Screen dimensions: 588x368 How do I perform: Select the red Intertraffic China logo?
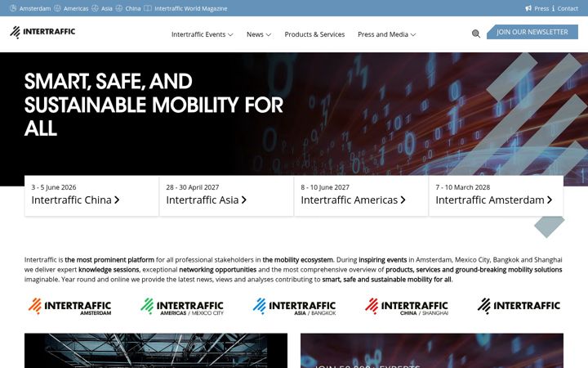click(407, 306)
